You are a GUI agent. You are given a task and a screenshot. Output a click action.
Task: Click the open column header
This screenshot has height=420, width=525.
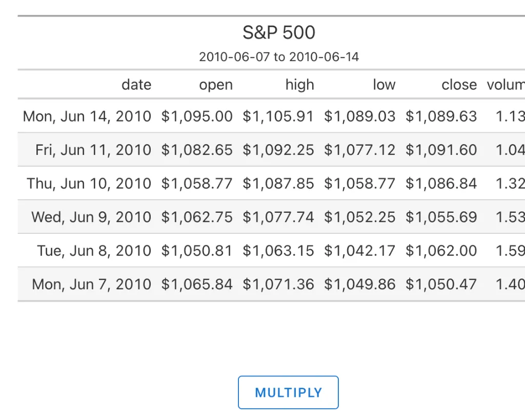pyautogui.click(x=216, y=85)
